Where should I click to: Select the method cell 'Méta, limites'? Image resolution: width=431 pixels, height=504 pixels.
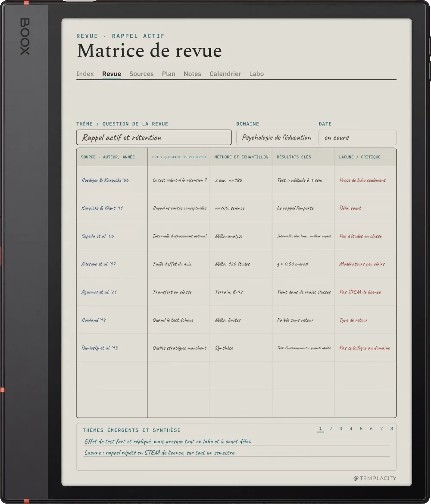[x=241, y=320]
